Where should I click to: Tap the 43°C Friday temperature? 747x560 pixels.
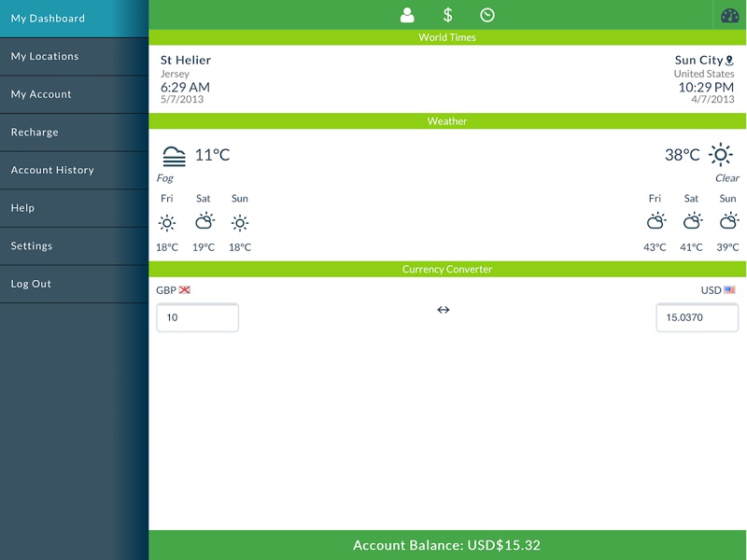655,247
